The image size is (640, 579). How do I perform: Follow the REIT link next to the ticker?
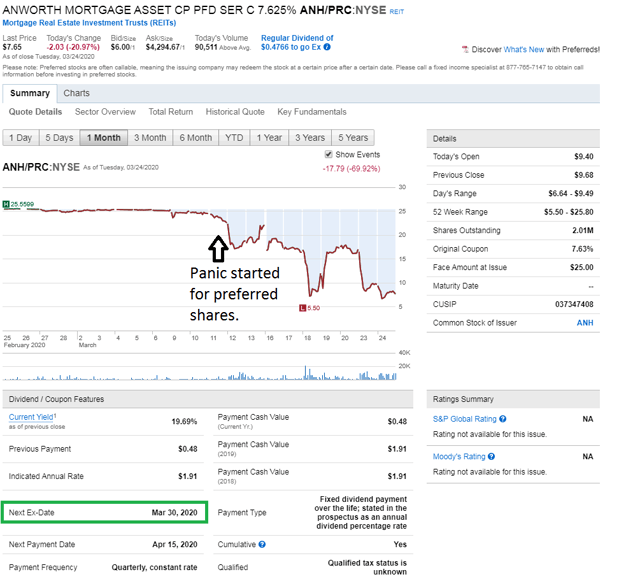pyautogui.click(x=396, y=12)
